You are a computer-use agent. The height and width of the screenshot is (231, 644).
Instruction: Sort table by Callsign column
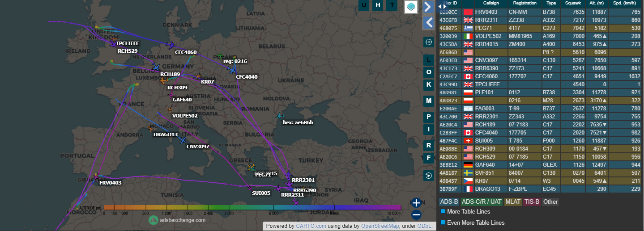[x=490, y=3]
